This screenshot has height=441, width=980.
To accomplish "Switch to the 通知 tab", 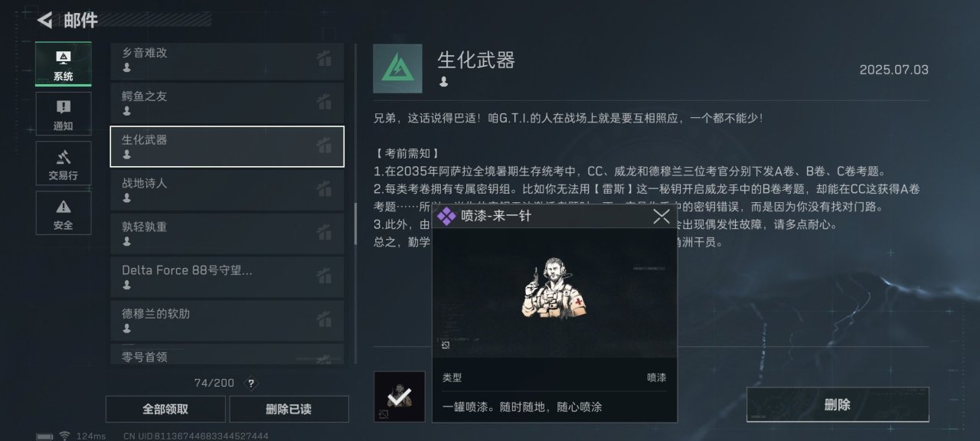I will point(63,114).
